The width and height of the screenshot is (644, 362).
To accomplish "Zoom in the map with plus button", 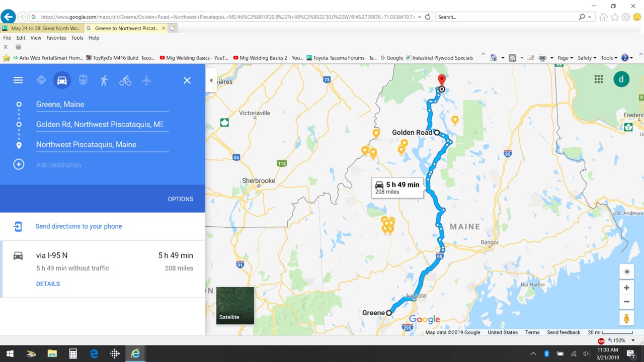I will pos(626,288).
